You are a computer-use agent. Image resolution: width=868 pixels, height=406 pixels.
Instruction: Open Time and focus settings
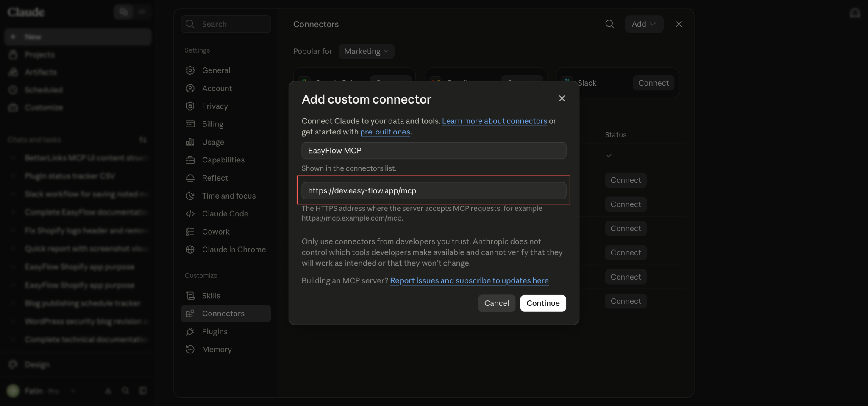point(225,196)
